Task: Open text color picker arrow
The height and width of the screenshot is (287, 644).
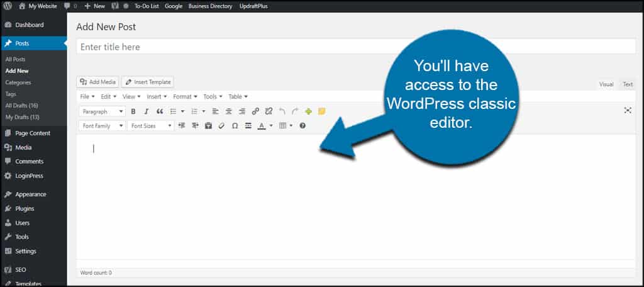Action: tap(270, 126)
